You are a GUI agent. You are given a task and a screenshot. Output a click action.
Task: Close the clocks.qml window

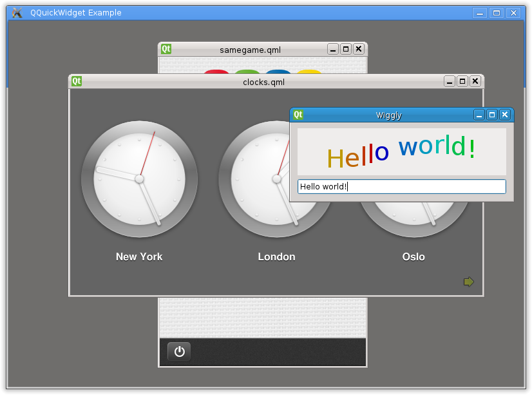coord(475,81)
